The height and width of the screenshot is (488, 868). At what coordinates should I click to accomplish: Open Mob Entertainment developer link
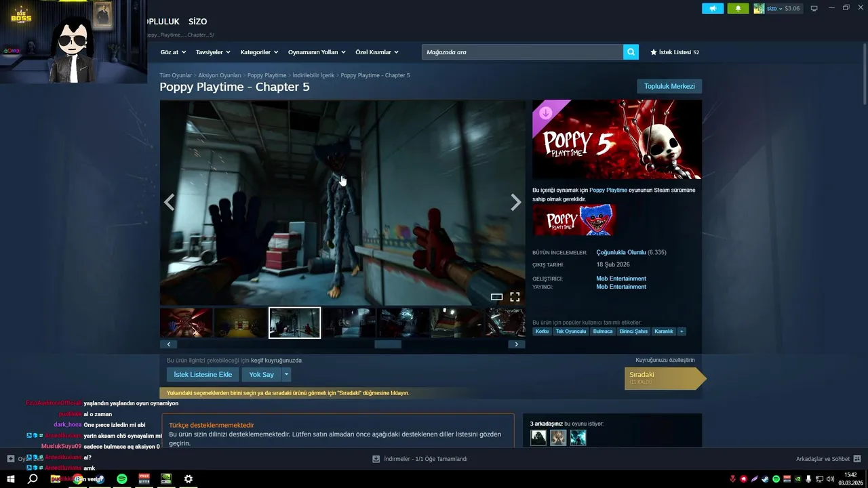coord(621,279)
